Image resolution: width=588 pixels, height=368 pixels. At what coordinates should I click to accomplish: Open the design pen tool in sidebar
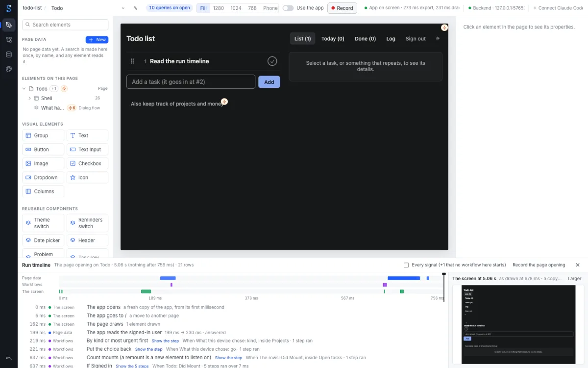click(9, 25)
